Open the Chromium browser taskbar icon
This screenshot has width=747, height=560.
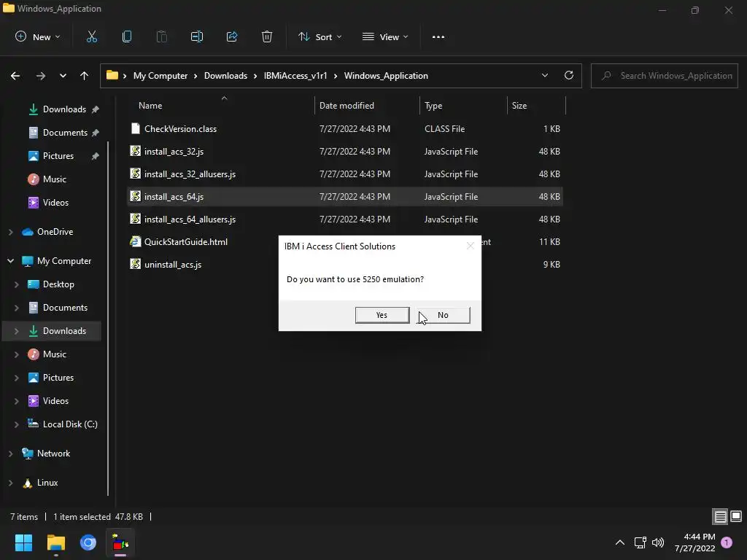[88, 542]
